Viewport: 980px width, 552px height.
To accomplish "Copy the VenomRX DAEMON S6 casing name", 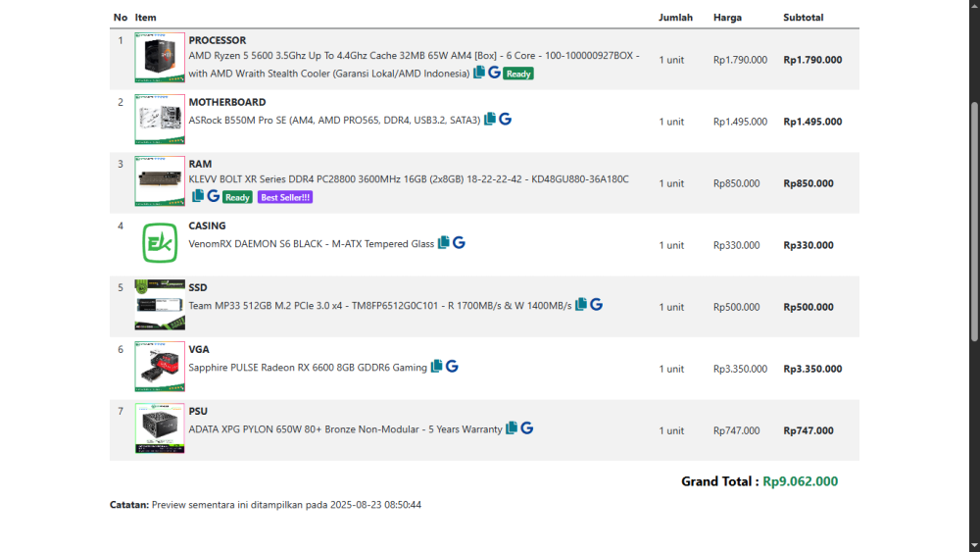I will pos(444,242).
